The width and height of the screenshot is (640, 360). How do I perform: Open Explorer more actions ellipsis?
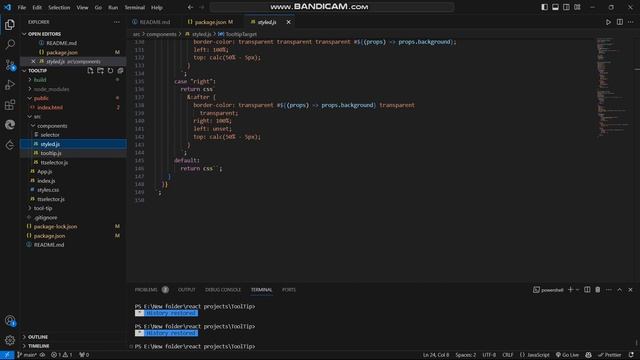coord(117,22)
